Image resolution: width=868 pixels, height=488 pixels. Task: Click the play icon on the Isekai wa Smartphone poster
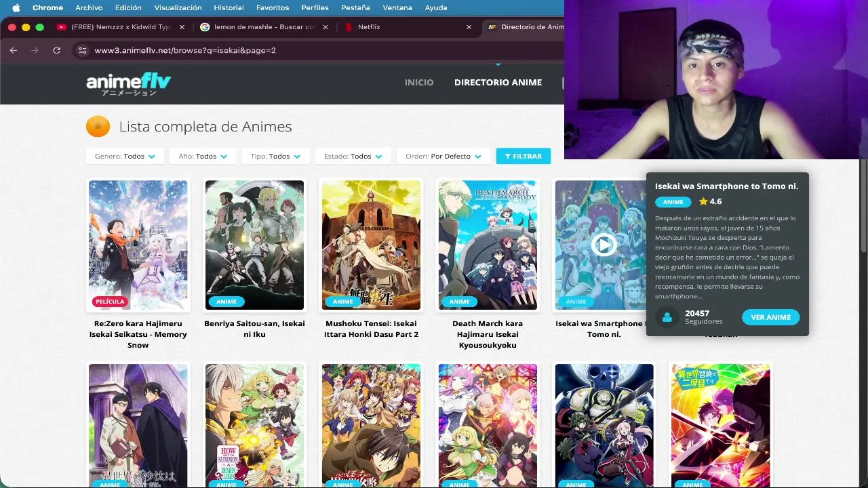[x=604, y=245]
